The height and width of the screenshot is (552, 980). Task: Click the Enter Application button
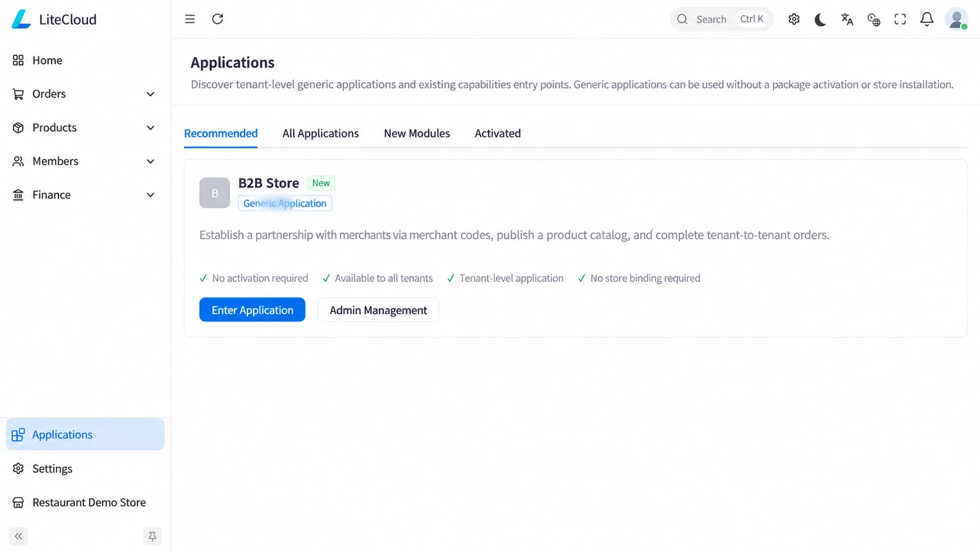coord(252,310)
